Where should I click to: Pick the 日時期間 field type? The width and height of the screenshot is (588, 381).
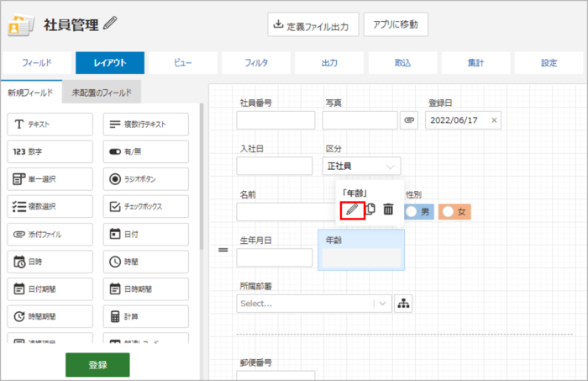pyautogui.click(x=146, y=289)
